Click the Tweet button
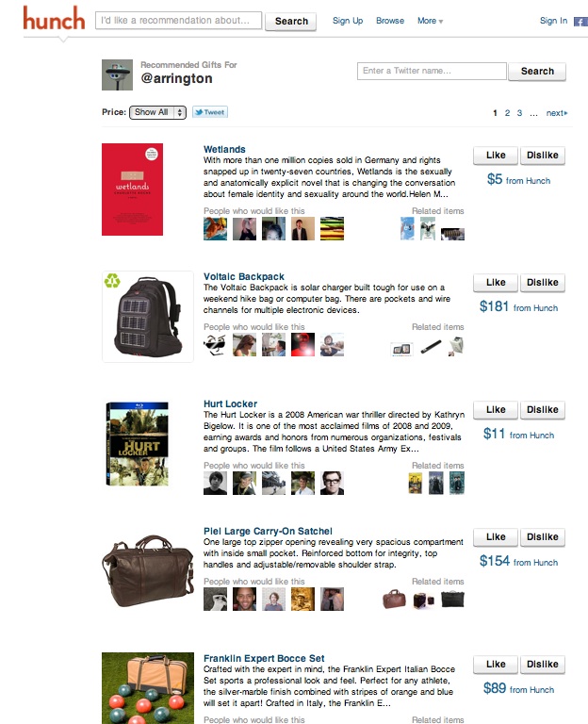 [210, 112]
